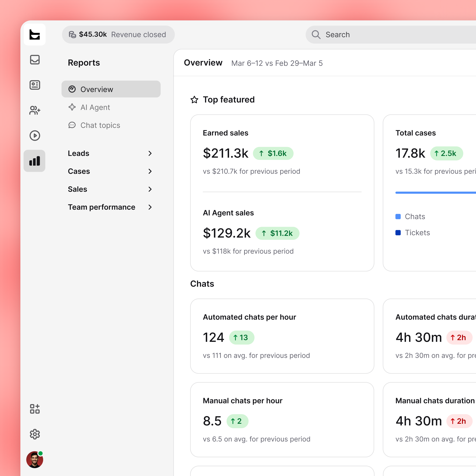Click the Earned sales value $211.3k
476x476 pixels.
pyautogui.click(x=225, y=153)
